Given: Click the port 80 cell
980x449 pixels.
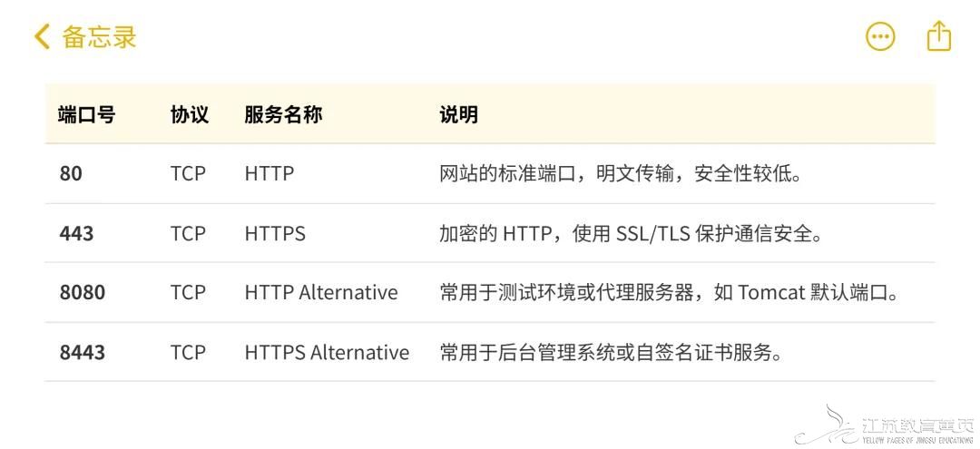Looking at the screenshot, I should [71, 173].
